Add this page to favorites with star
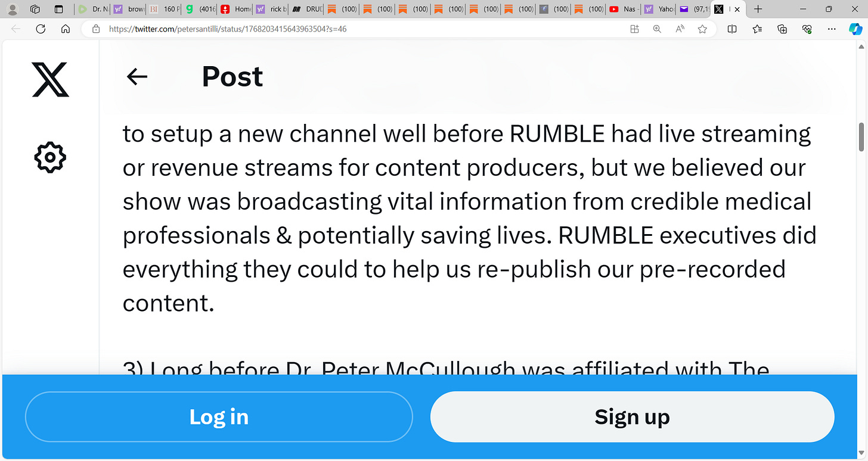The height and width of the screenshot is (461, 868). click(703, 29)
